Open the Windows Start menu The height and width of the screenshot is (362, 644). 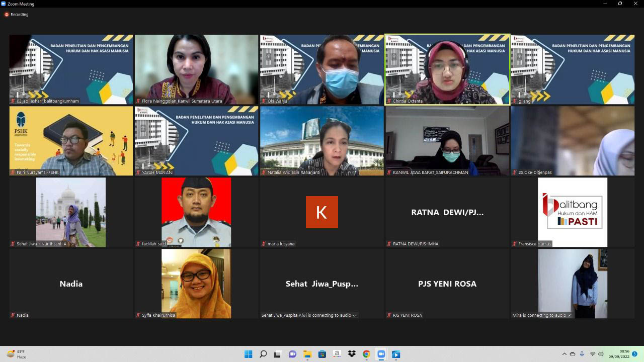point(249,354)
